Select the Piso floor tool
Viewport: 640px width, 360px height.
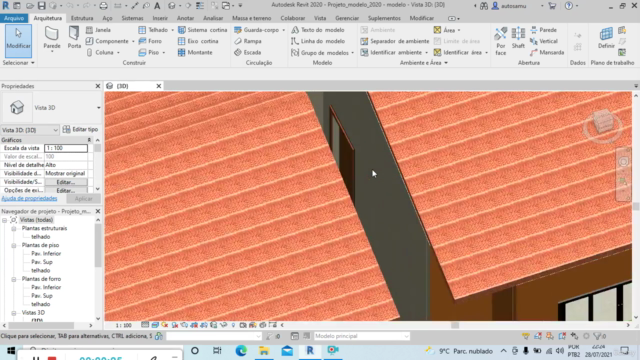(x=149, y=52)
